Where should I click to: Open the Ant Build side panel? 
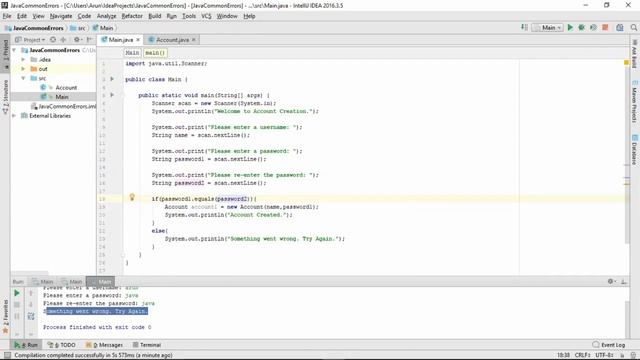(x=634, y=54)
